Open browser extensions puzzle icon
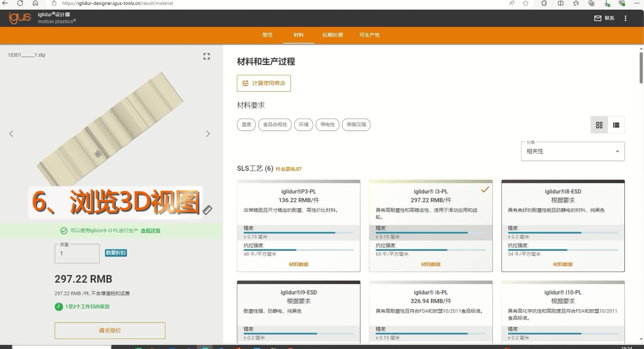 click(x=544, y=3)
